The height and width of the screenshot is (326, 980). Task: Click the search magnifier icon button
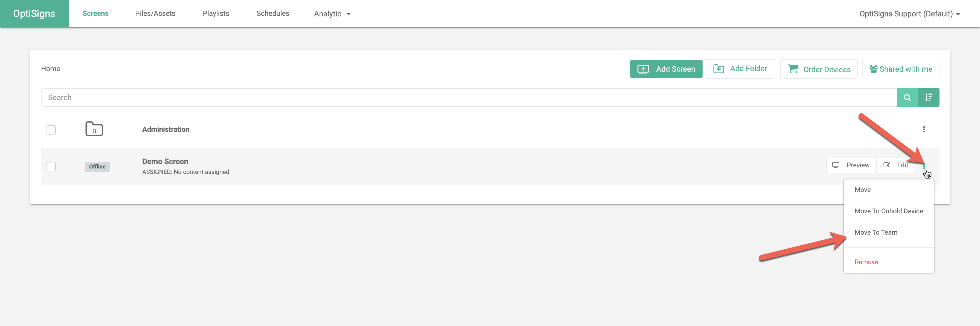[907, 97]
